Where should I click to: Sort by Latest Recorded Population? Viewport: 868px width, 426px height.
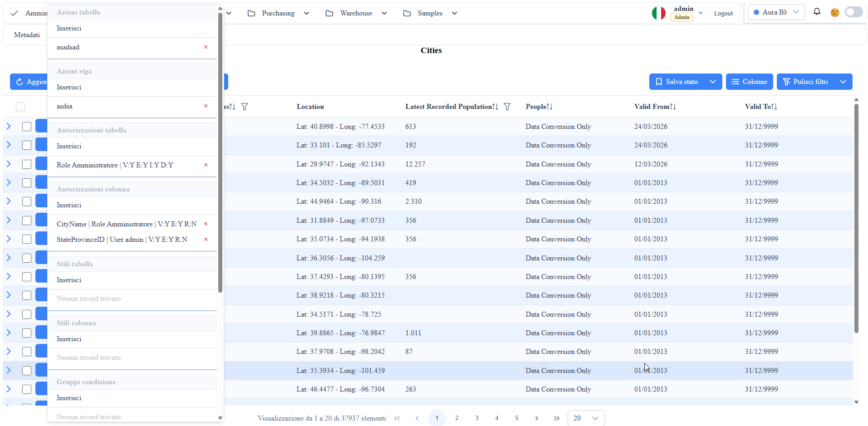pos(495,107)
